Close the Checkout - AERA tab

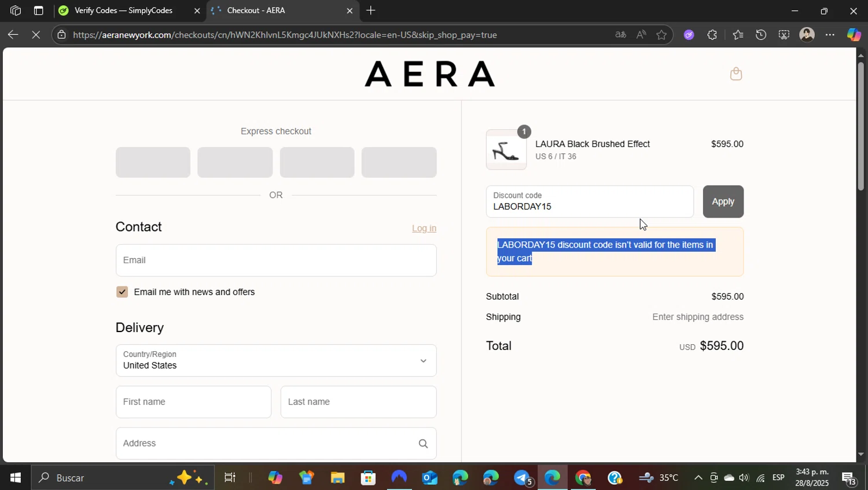(350, 10)
